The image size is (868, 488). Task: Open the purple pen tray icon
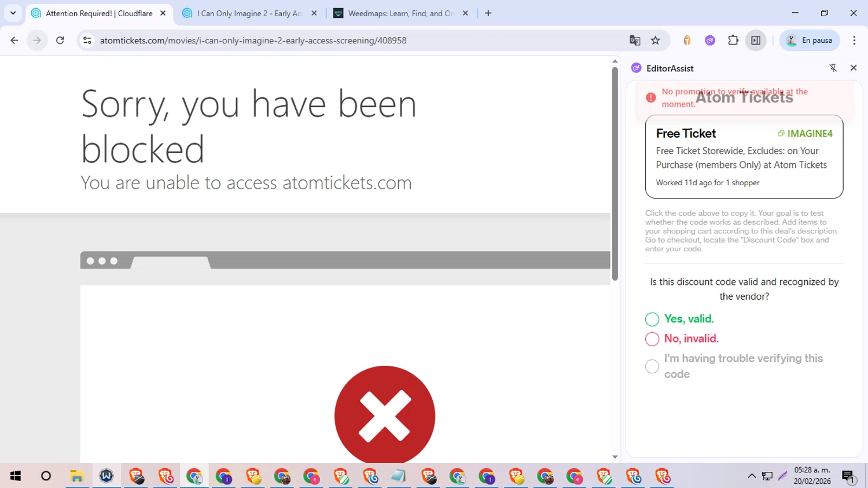click(x=783, y=476)
